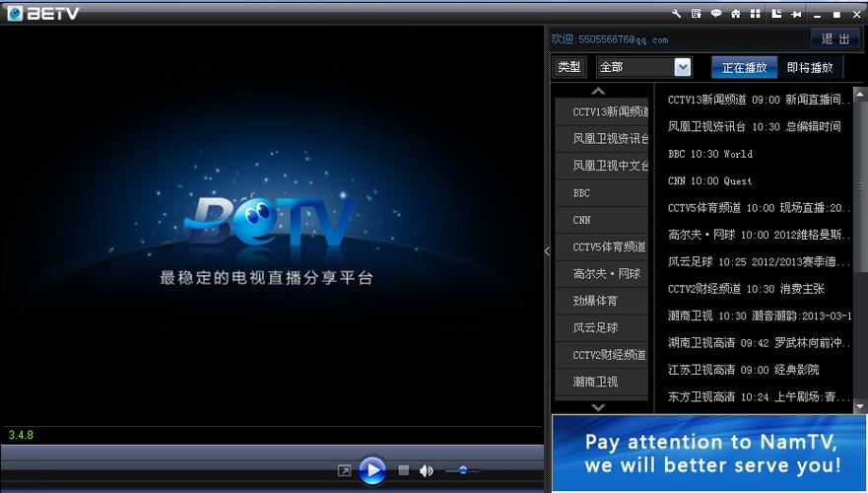
Task: Click the program list scrollbar down arrow
Action: 860,406
